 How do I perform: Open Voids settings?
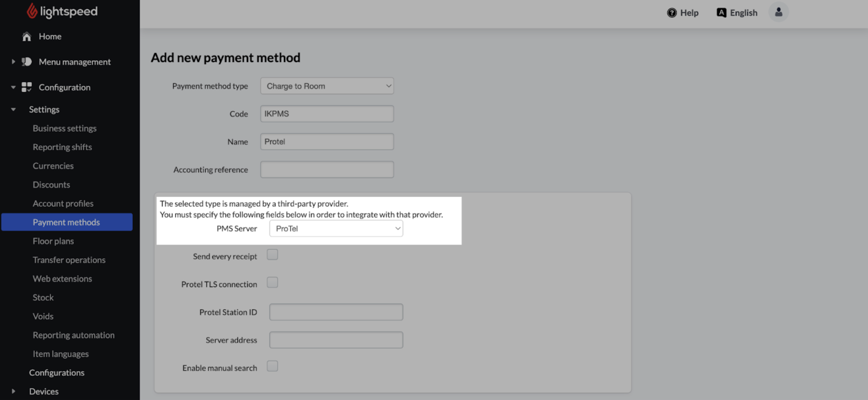tap(43, 316)
